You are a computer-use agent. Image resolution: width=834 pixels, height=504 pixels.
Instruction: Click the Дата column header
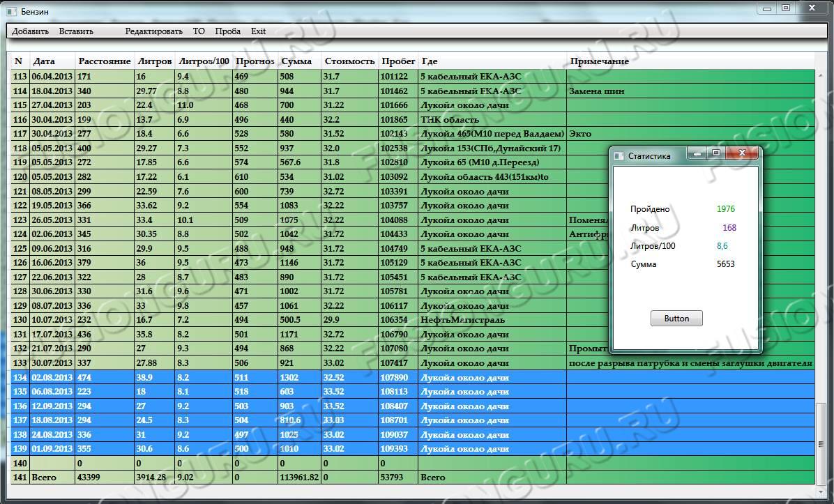pyautogui.click(x=44, y=61)
